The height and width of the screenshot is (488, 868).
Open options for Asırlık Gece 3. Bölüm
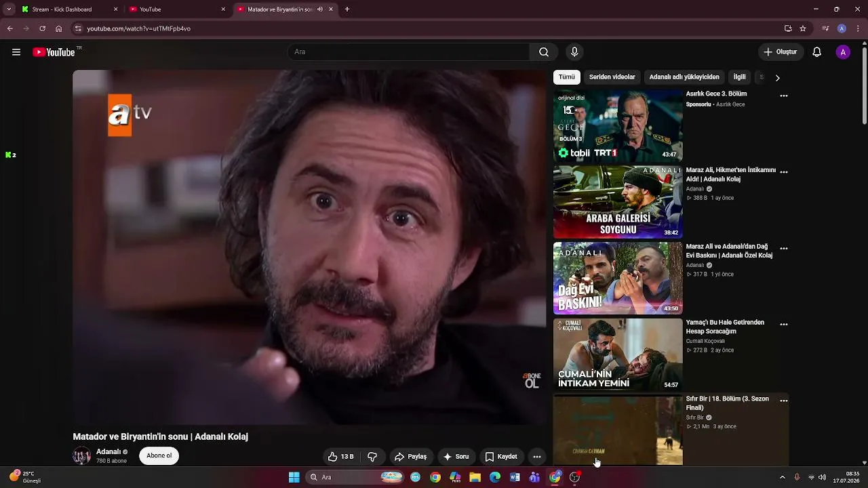(x=784, y=96)
